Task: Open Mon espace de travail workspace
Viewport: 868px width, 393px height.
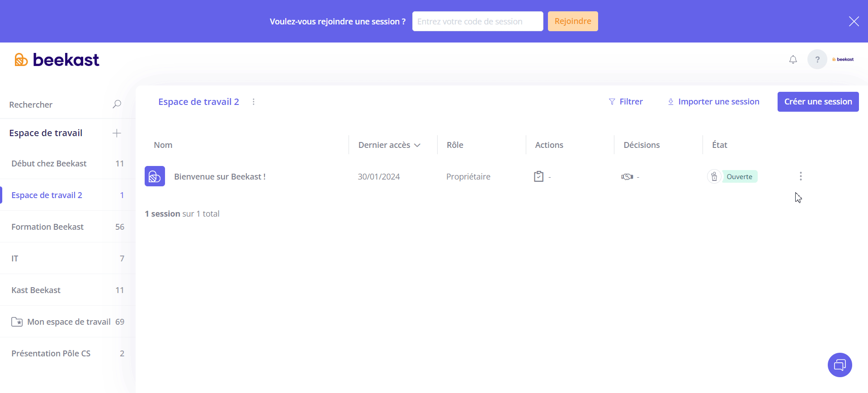Action: pyautogui.click(x=69, y=322)
